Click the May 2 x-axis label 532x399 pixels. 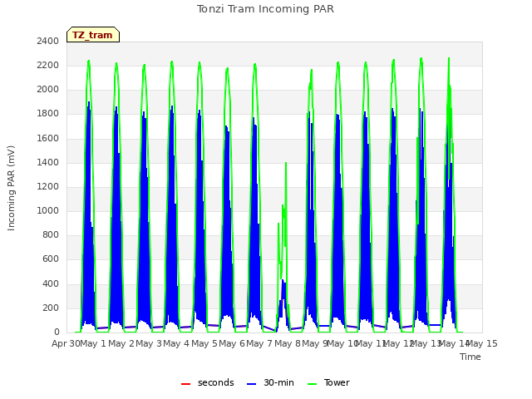pos(121,343)
